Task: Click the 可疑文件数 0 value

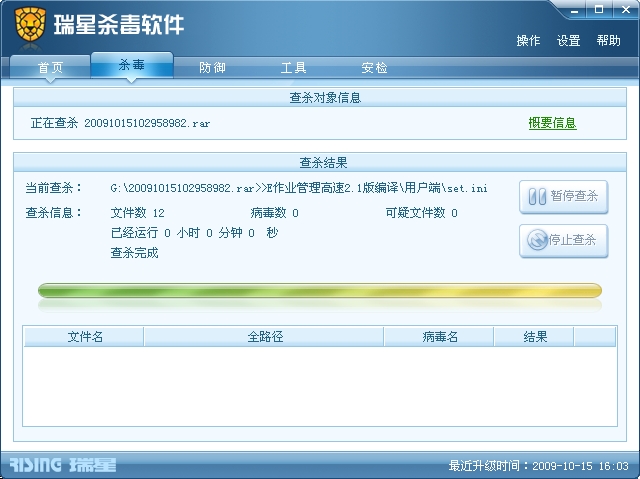Action: tap(421, 213)
